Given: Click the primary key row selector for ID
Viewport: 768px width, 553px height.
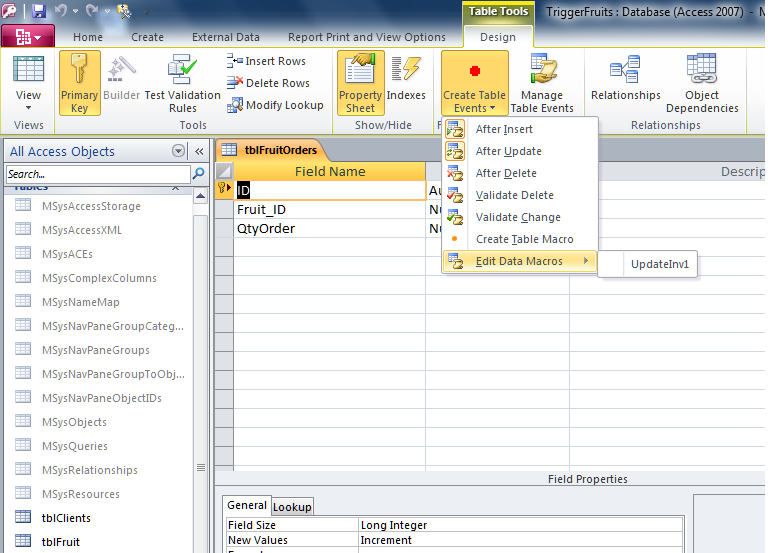Looking at the screenshot, I should click(224, 190).
